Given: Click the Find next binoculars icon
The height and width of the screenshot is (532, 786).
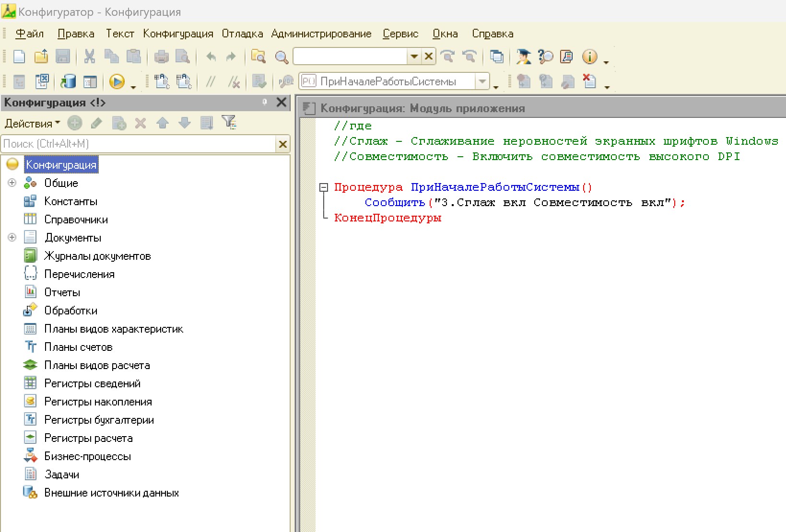Looking at the screenshot, I should pyautogui.click(x=448, y=57).
